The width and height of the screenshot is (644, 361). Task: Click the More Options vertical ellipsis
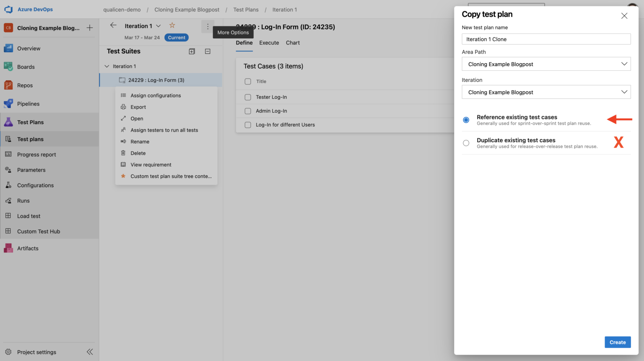208,26
